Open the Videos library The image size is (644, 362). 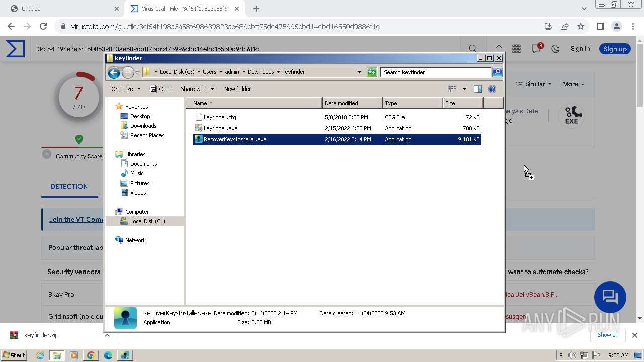pyautogui.click(x=138, y=193)
